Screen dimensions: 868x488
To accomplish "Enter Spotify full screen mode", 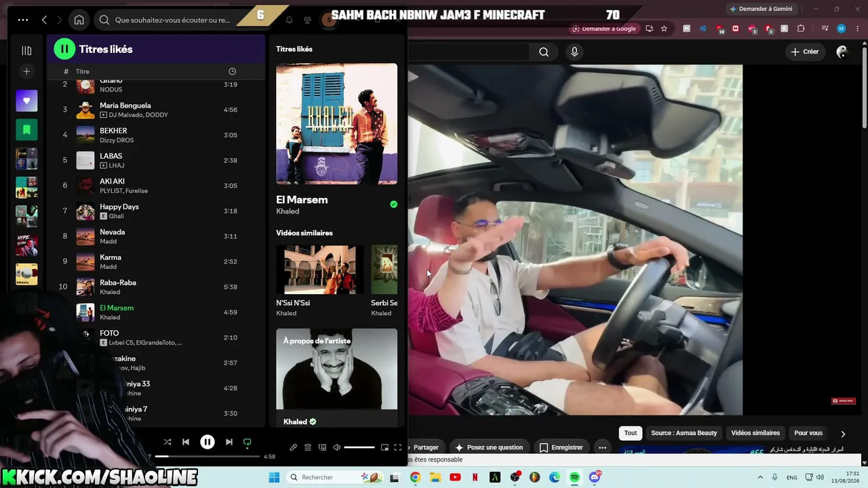I will (x=398, y=447).
